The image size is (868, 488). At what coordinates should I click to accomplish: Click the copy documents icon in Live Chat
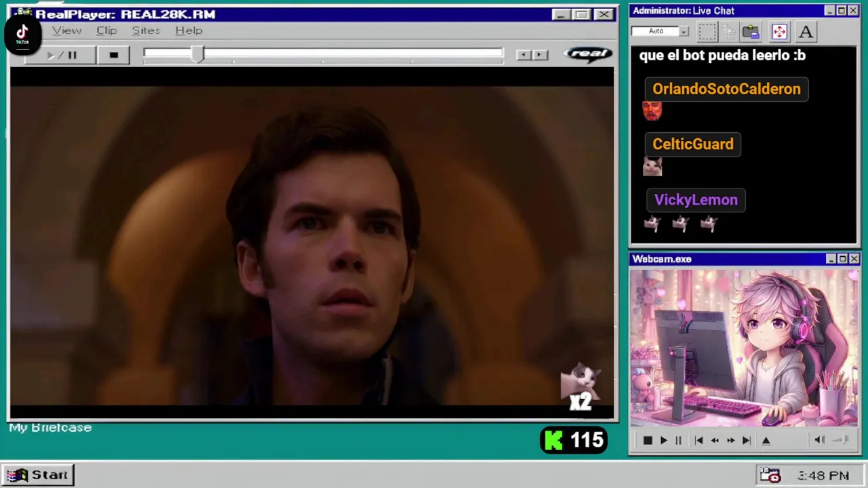click(728, 31)
